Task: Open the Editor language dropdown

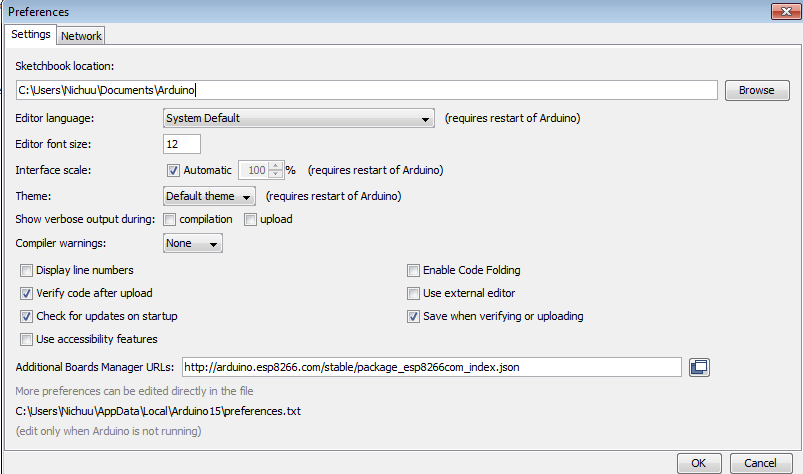Action: [x=298, y=118]
